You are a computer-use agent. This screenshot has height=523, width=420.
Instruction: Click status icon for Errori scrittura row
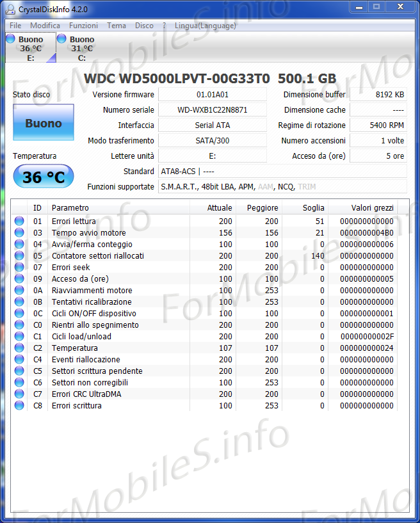pyautogui.click(x=19, y=406)
